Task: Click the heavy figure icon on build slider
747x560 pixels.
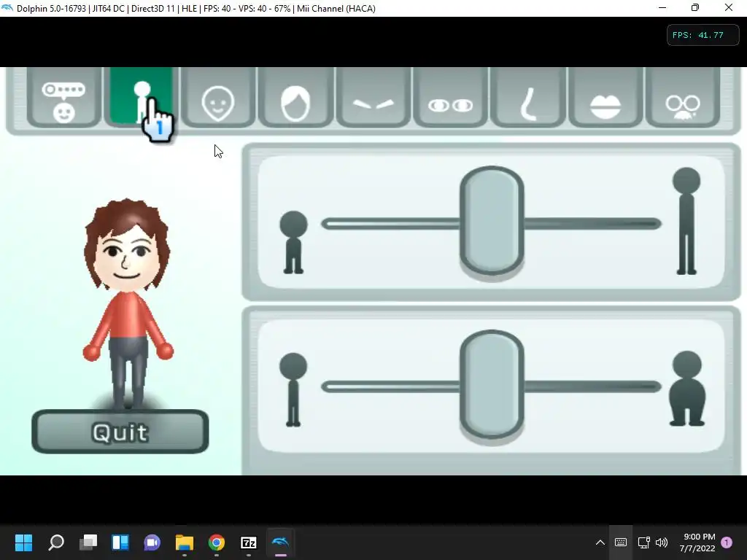Action: 687,389
